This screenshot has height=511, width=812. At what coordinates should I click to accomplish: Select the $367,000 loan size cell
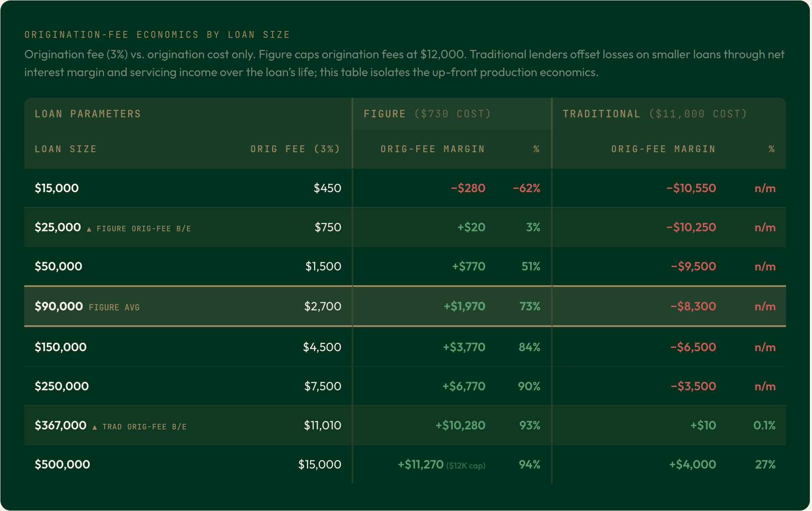(60, 425)
